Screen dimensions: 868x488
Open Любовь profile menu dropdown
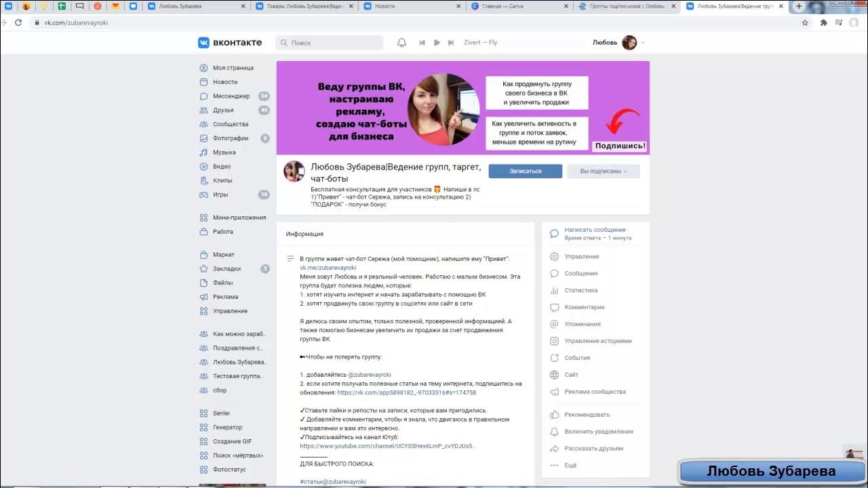618,42
